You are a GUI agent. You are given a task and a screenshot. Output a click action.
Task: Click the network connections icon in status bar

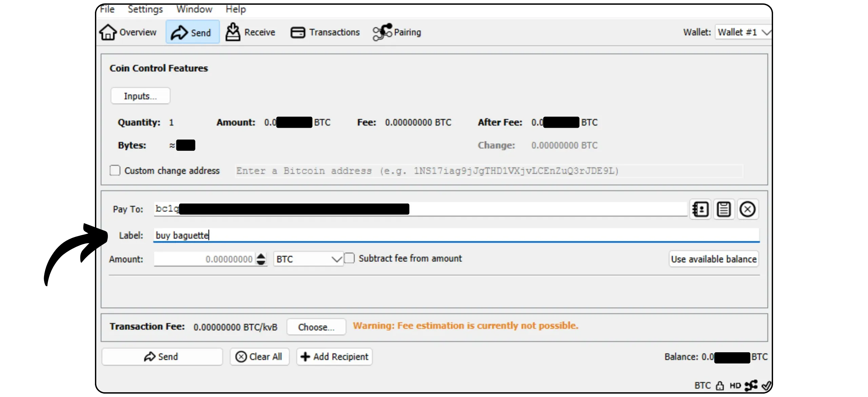point(751,385)
